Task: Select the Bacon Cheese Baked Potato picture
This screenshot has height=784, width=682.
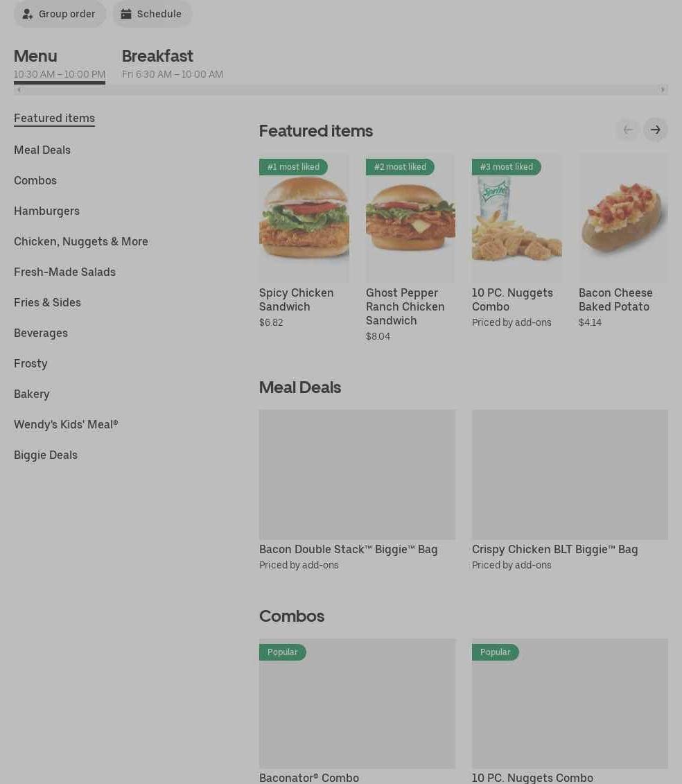Action: (x=623, y=218)
